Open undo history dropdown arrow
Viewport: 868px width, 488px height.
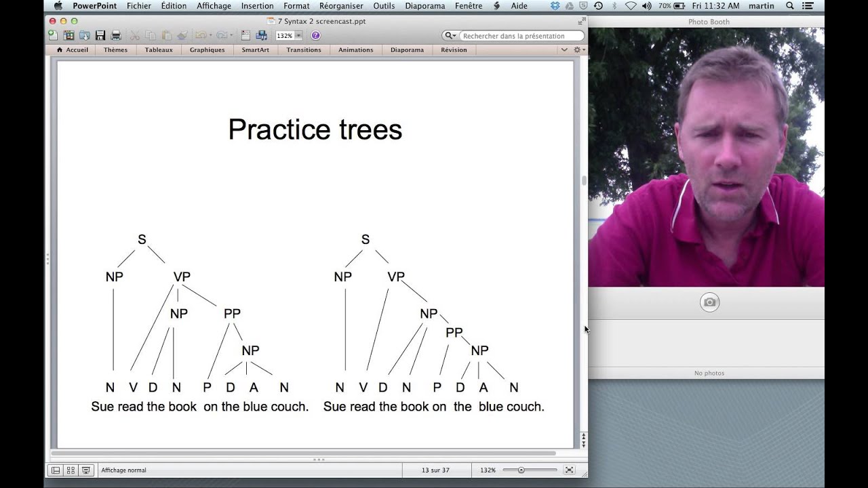click(x=210, y=35)
